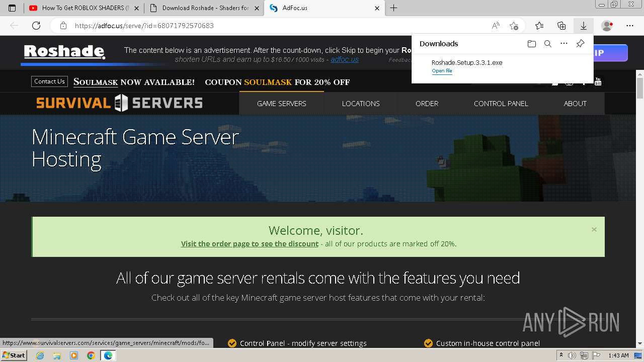Click the Skip button

pyautogui.click(x=610, y=53)
